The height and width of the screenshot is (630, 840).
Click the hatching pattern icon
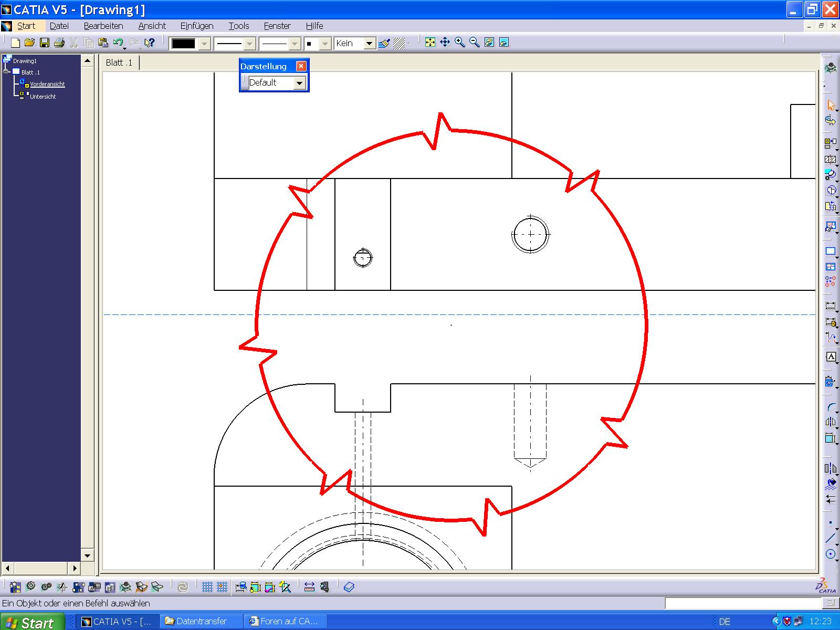400,43
